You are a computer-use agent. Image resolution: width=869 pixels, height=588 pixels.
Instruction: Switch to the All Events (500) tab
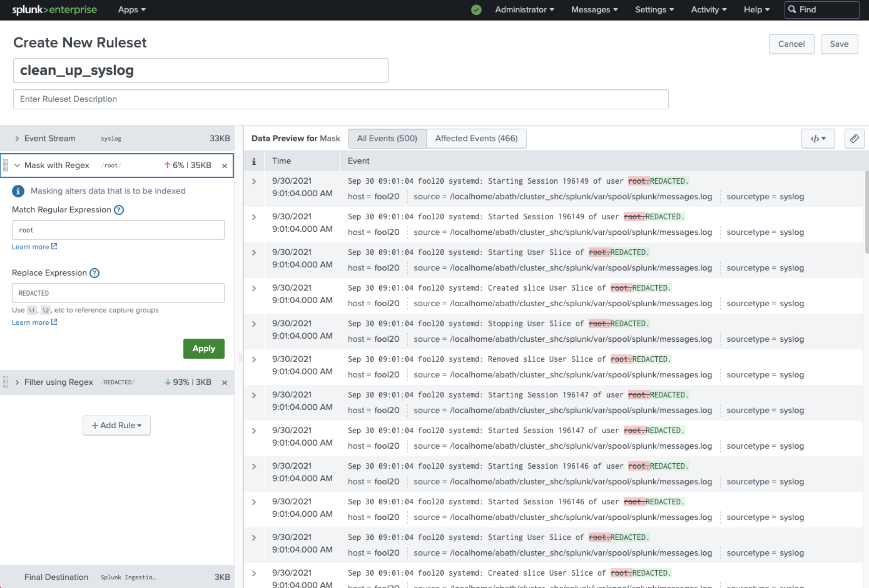click(387, 138)
